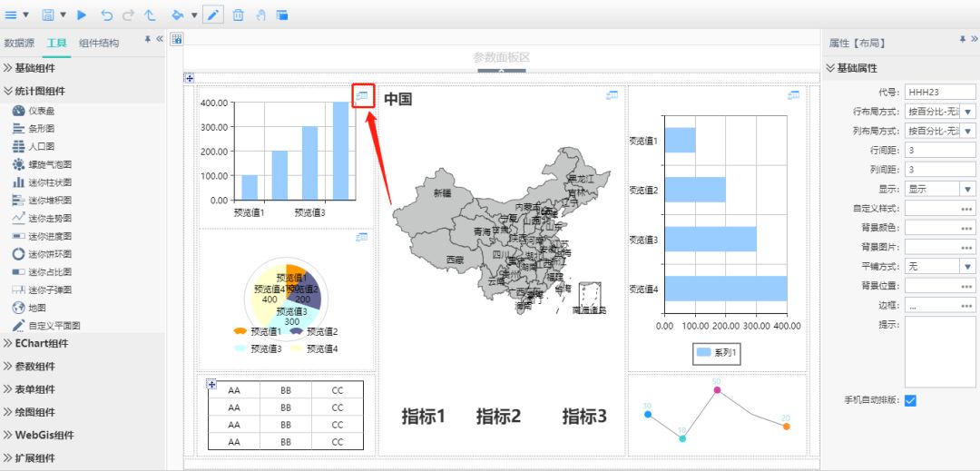Screen dimensions: 980x471
Task: Pick the 螺旋气泡图 component
Action: click(49, 164)
